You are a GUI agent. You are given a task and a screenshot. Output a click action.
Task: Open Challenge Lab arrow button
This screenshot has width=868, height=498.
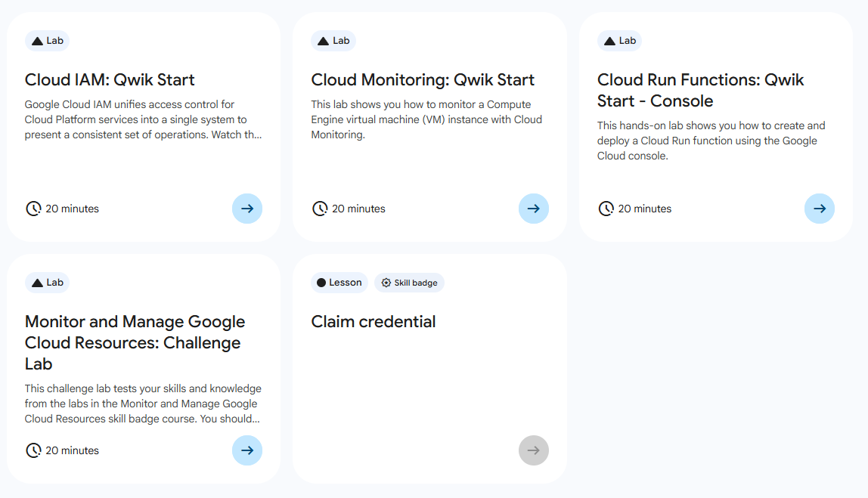(x=247, y=450)
